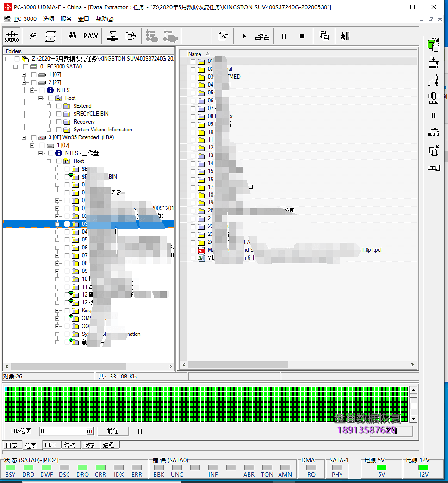The image size is (448, 483).
Task: Tick checkbox for the $Extend folder
Action: tap(59, 106)
